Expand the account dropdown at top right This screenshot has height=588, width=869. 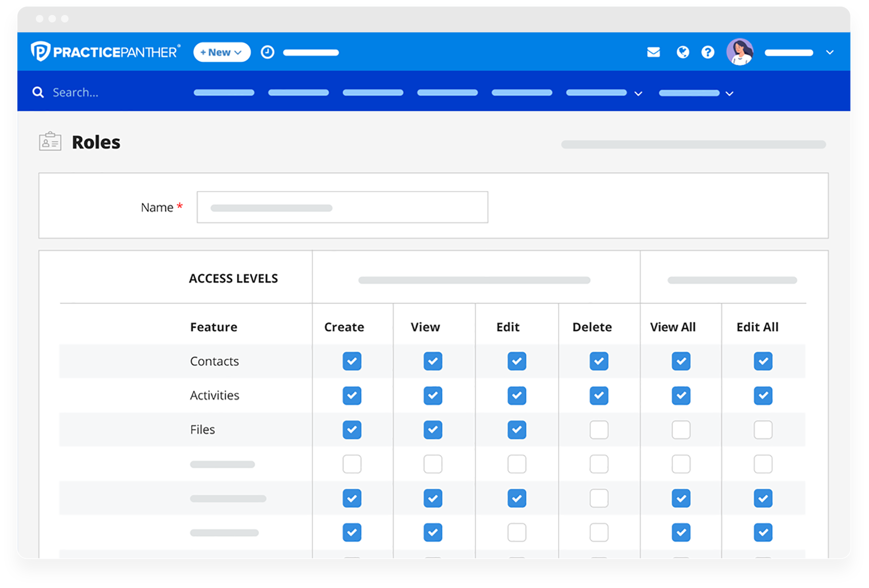(x=830, y=52)
